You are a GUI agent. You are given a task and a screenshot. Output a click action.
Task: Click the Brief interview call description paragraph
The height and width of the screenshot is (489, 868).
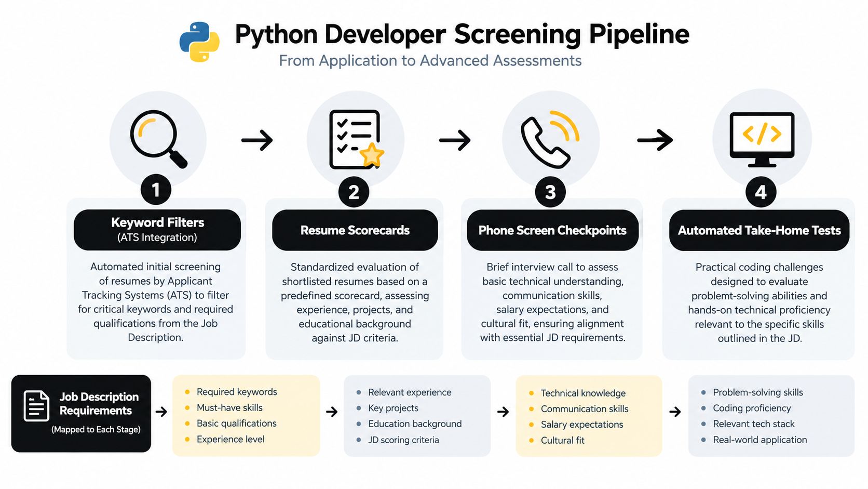[553, 302]
